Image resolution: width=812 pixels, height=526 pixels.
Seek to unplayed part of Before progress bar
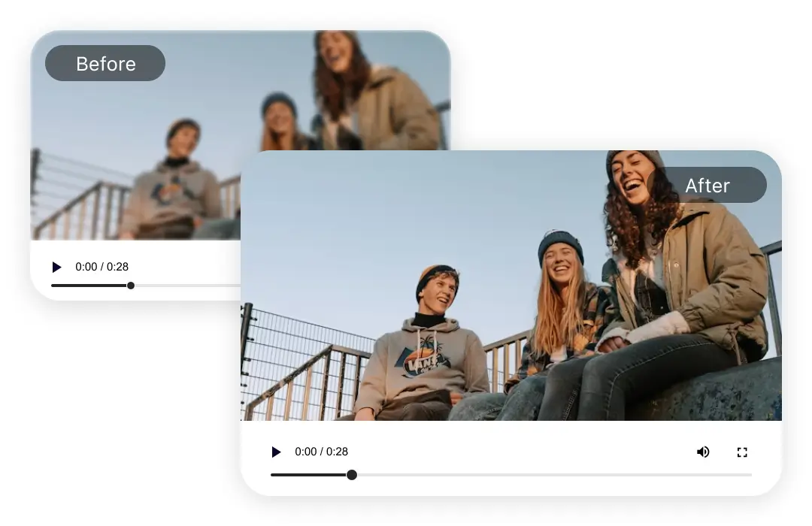click(188, 286)
